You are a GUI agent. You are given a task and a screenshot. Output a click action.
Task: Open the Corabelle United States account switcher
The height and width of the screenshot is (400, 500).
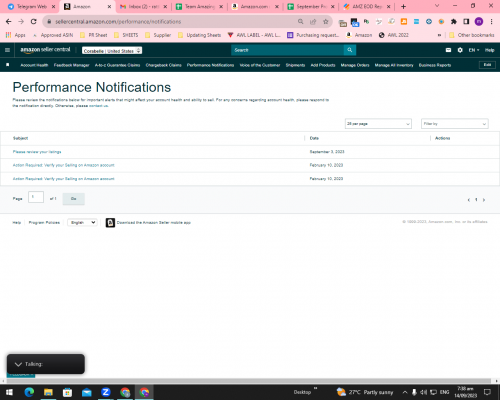coord(112,51)
